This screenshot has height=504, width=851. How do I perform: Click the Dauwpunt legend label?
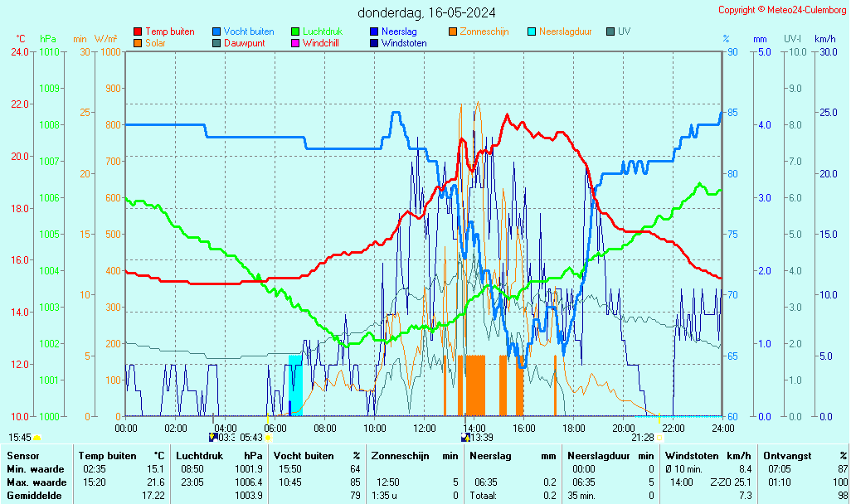(244, 43)
